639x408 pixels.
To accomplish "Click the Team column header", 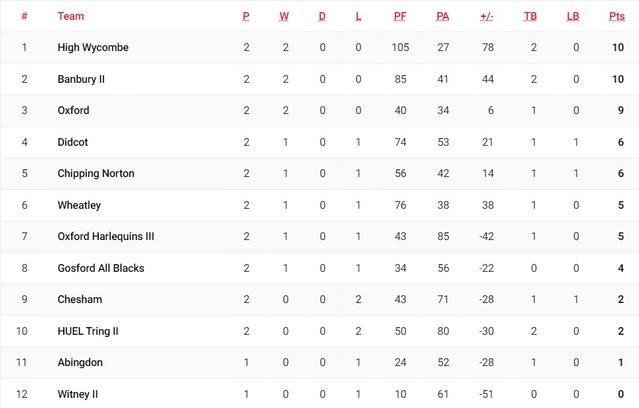I will pyautogui.click(x=71, y=17).
